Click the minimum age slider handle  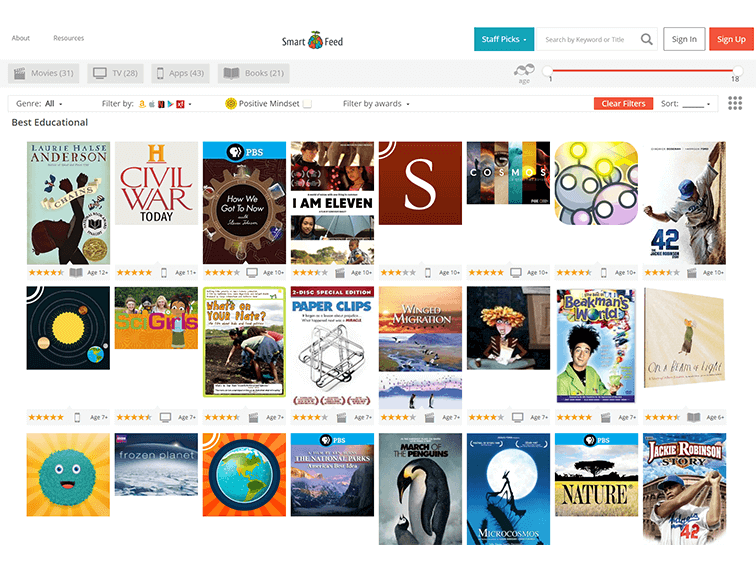547,71
